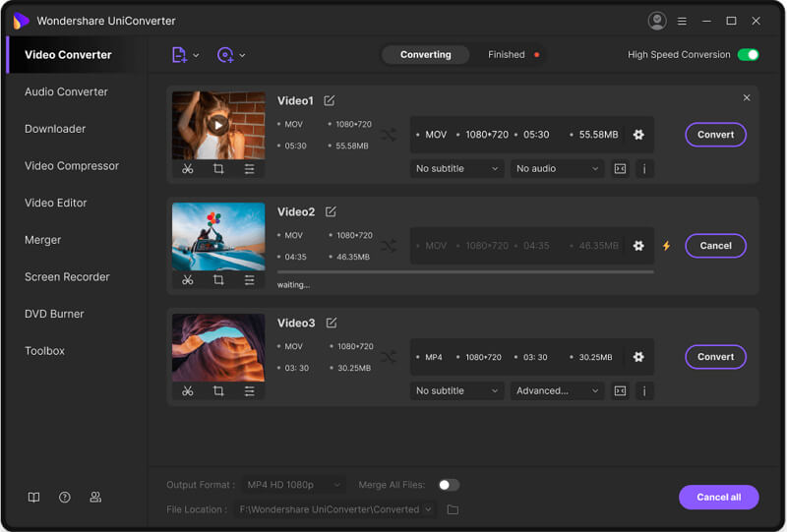Expand the No subtitle dropdown for Video1
The height and width of the screenshot is (532, 787).
456,168
